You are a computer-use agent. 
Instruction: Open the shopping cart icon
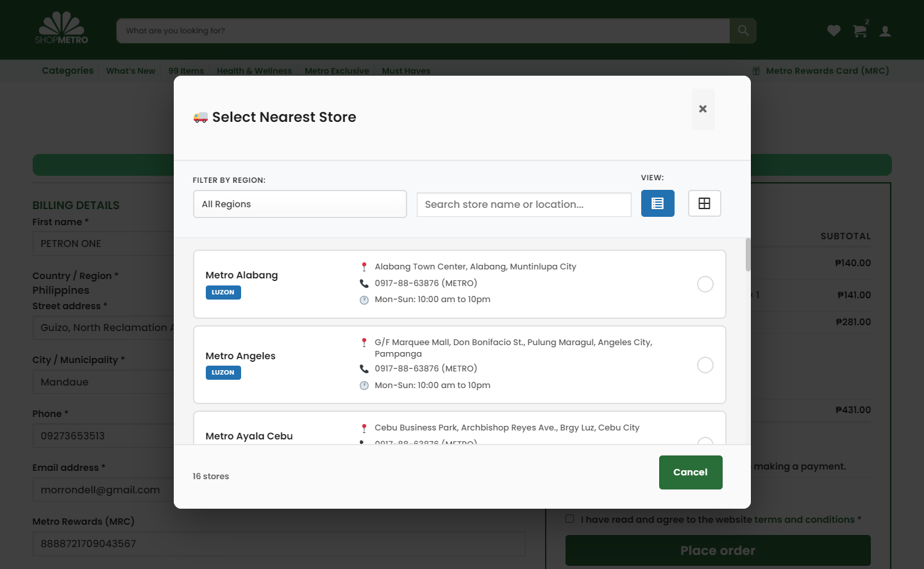click(x=860, y=30)
